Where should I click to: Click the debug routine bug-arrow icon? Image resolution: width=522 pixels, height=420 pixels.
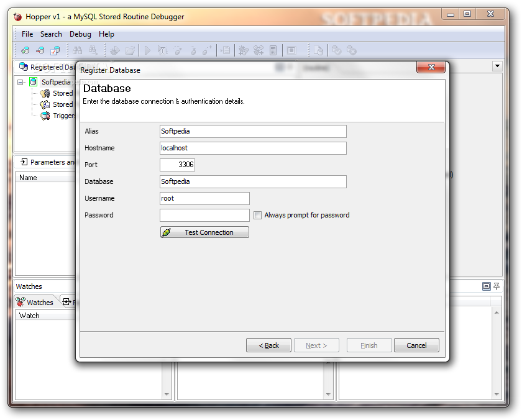[x=115, y=50]
